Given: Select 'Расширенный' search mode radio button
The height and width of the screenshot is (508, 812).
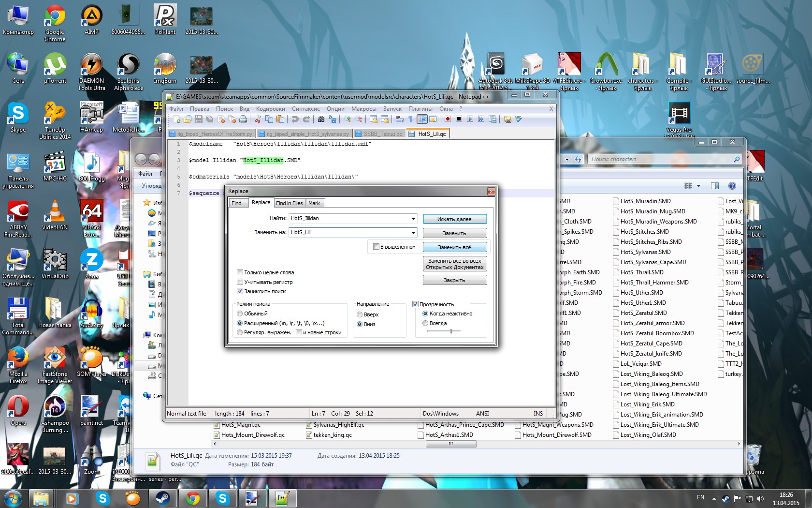Looking at the screenshot, I should (240, 323).
